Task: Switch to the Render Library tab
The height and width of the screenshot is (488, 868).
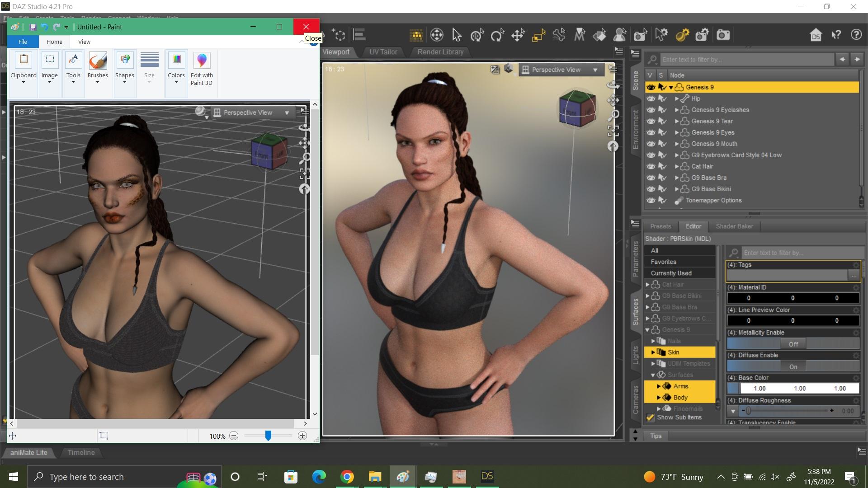Action: point(440,52)
